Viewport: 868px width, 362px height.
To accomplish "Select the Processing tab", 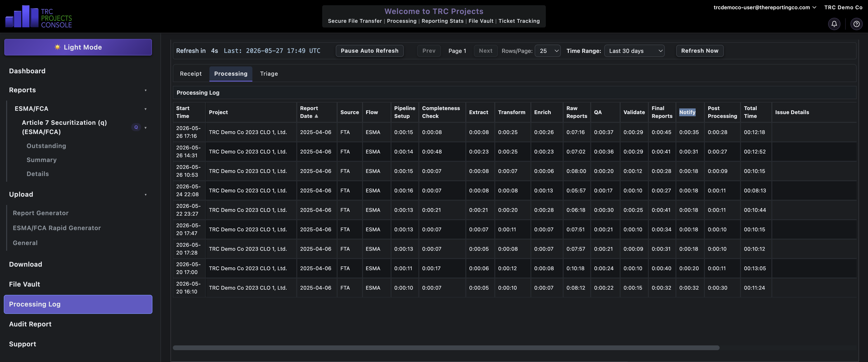I will click(x=231, y=74).
